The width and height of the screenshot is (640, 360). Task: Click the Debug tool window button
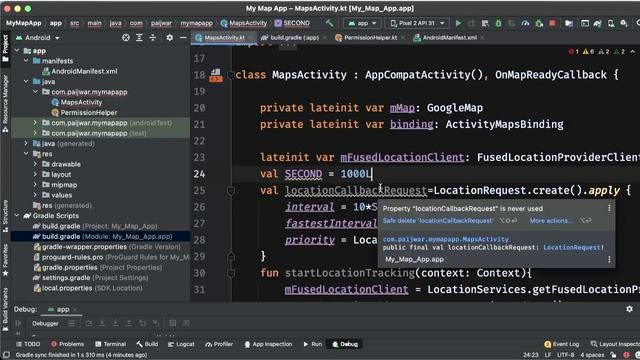345,344
